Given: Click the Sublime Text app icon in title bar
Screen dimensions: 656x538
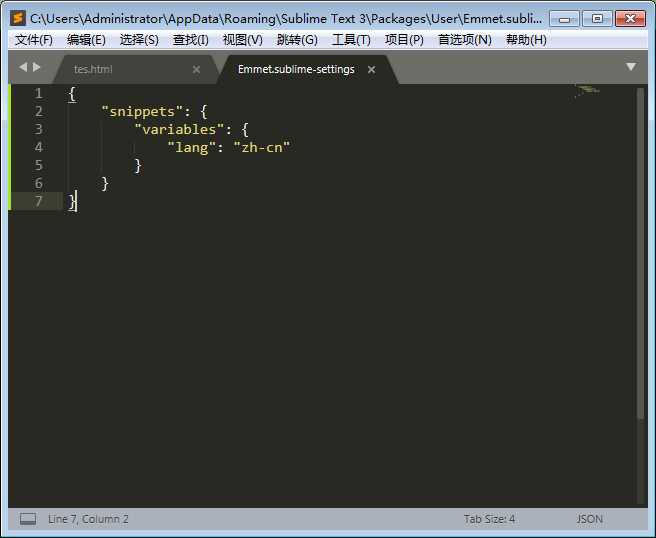Looking at the screenshot, I should coord(18,18).
